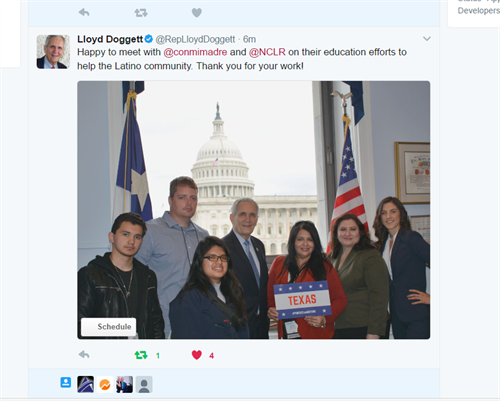The width and height of the screenshot is (500, 401).
Task: Open the dark blue logo avatar
Action: [x=85, y=384]
